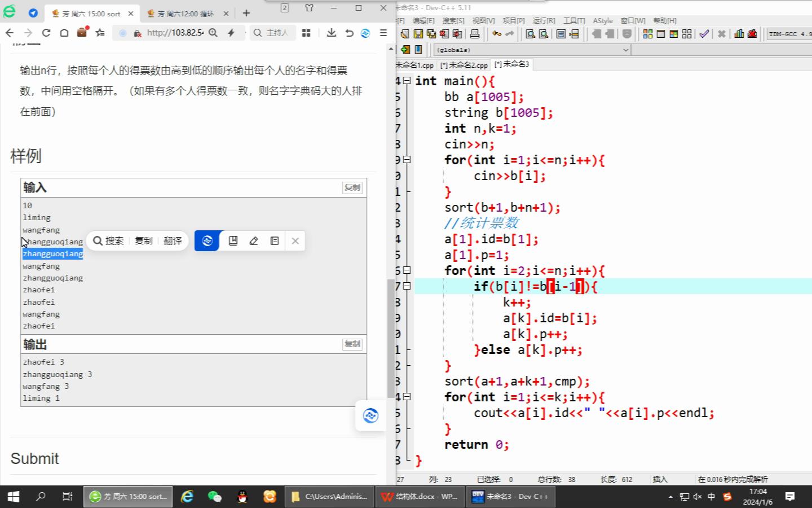Open a new browser tab
The height and width of the screenshot is (508, 812).
tap(246, 13)
